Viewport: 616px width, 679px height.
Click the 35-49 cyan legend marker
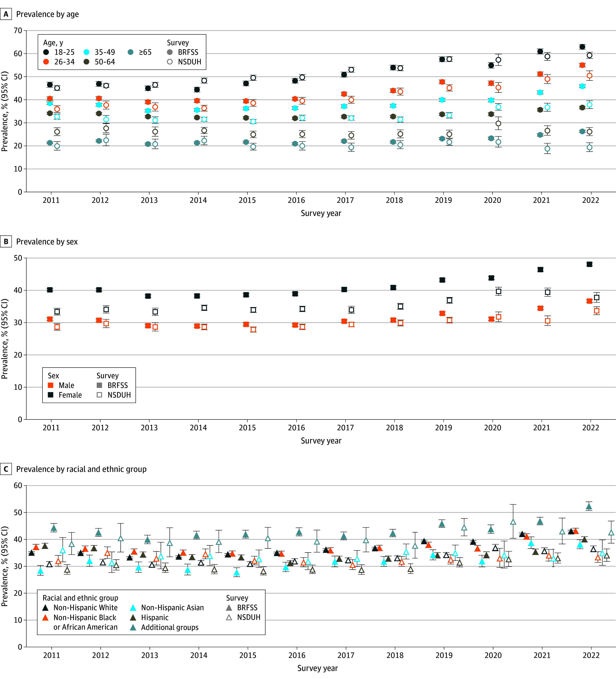tap(87, 52)
